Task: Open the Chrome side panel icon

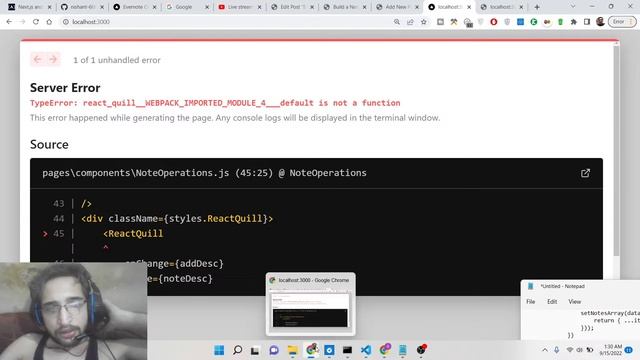Action: click(x=587, y=22)
